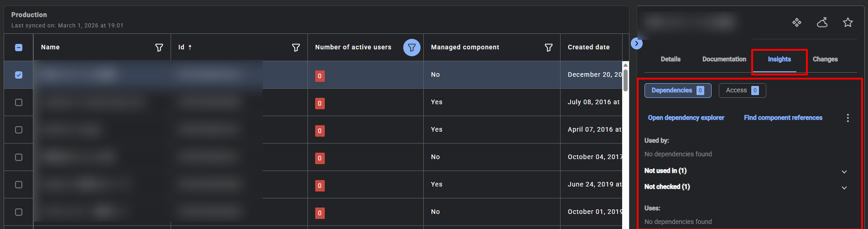Click the diamond-grid component icon

[796, 22]
